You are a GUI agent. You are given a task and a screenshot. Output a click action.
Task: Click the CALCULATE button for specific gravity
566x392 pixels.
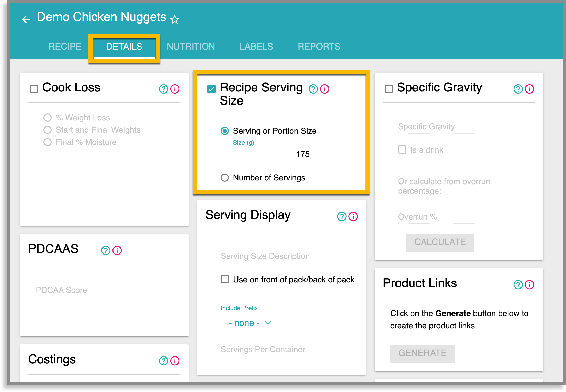tap(440, 242)
